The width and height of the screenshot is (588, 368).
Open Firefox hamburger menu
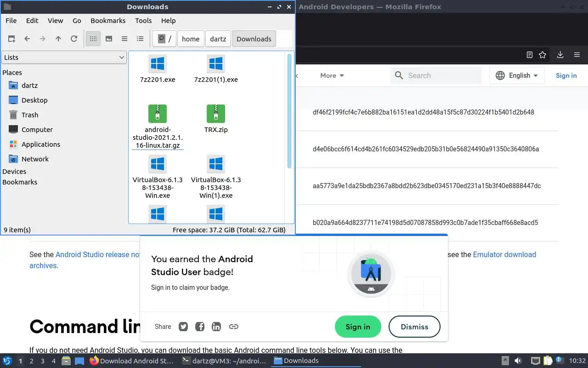[577, 55]
